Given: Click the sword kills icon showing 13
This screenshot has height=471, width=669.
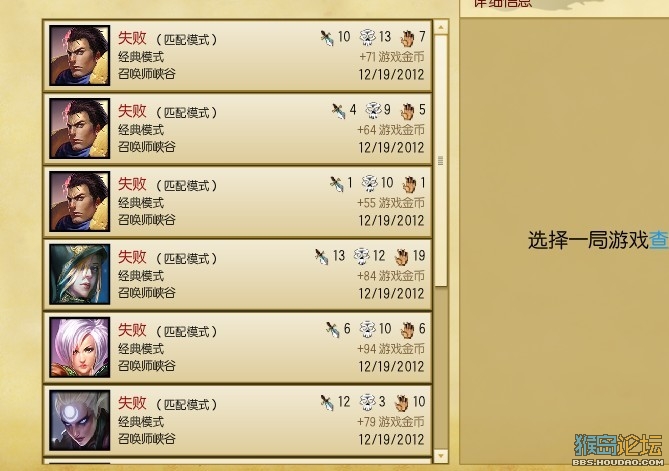Looking at the screenshot, I should pos(321,257).
